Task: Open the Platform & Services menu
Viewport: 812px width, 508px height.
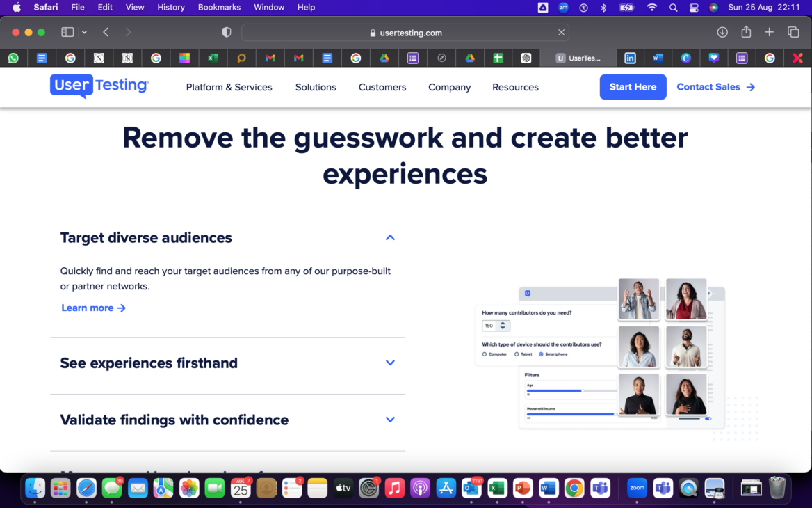Action: [229, 87]
